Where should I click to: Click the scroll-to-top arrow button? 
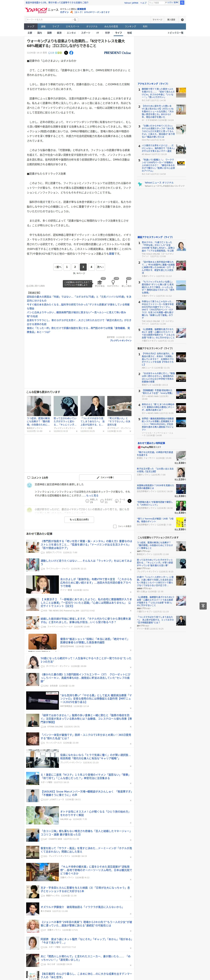click(x=203, y=606)
